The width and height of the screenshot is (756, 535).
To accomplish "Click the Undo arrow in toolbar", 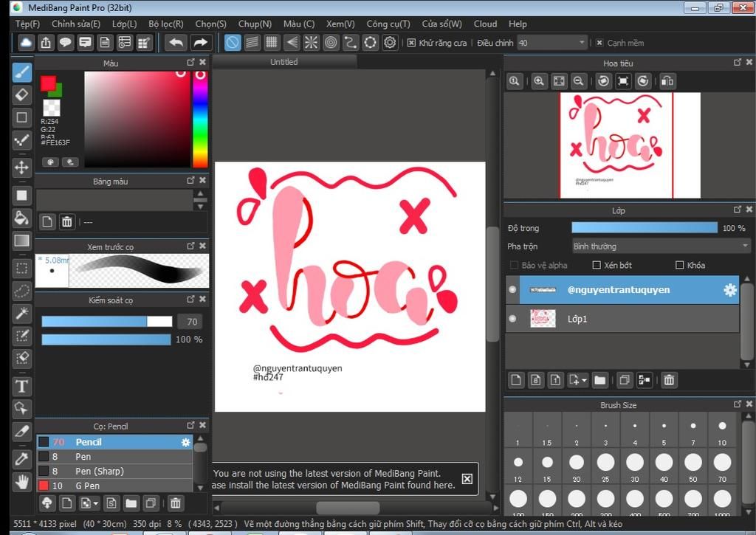I will pyautogui.click(x=176, y=42).
